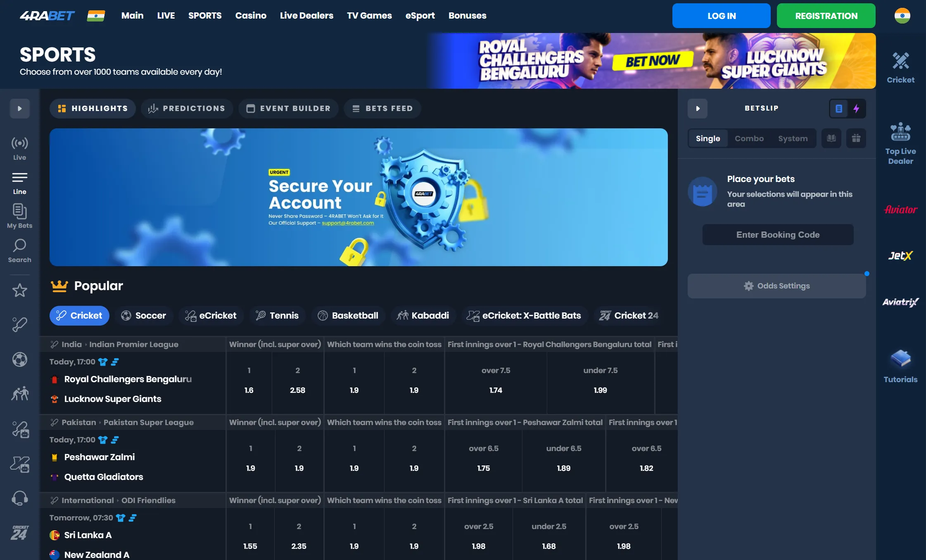Switch to Predictions tab
Viewport: 926px width, 560px height.
(187, 109)
